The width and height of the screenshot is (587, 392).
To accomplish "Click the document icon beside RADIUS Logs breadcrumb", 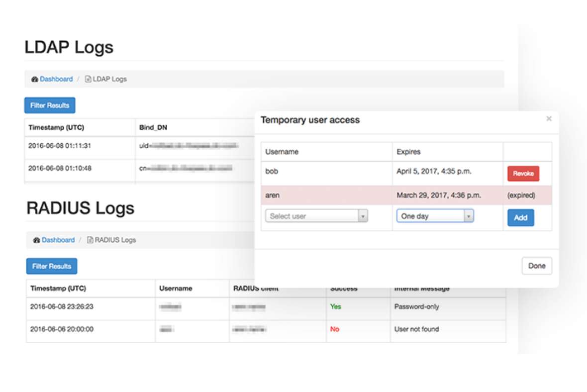I will (91, 240).
